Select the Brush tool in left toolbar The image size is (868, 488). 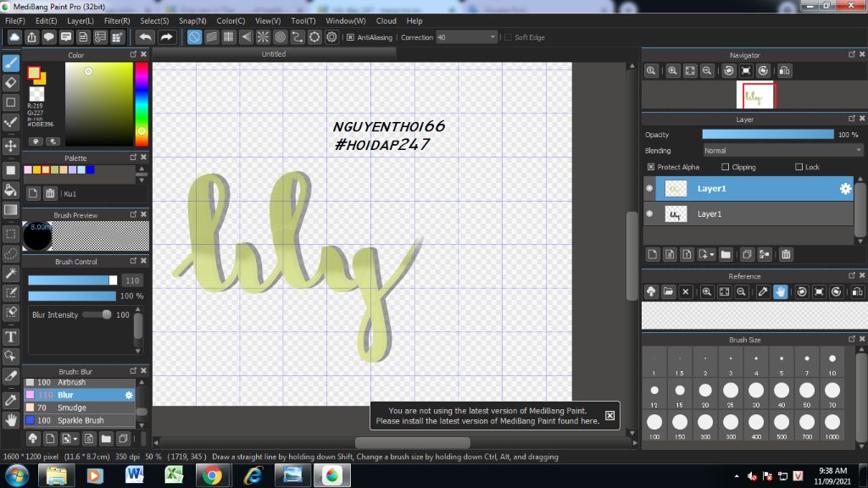[x=11, y=63]
